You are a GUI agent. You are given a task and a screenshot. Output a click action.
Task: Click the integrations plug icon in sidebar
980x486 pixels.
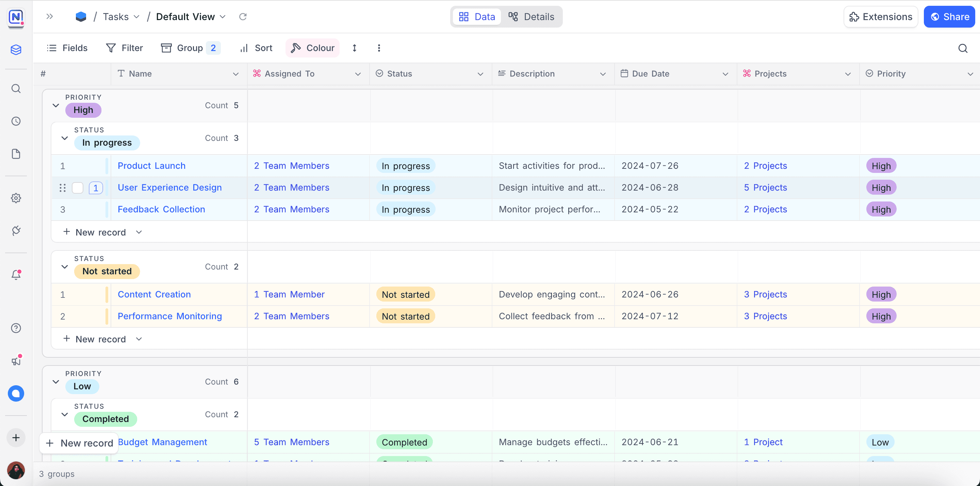[16, 230]
